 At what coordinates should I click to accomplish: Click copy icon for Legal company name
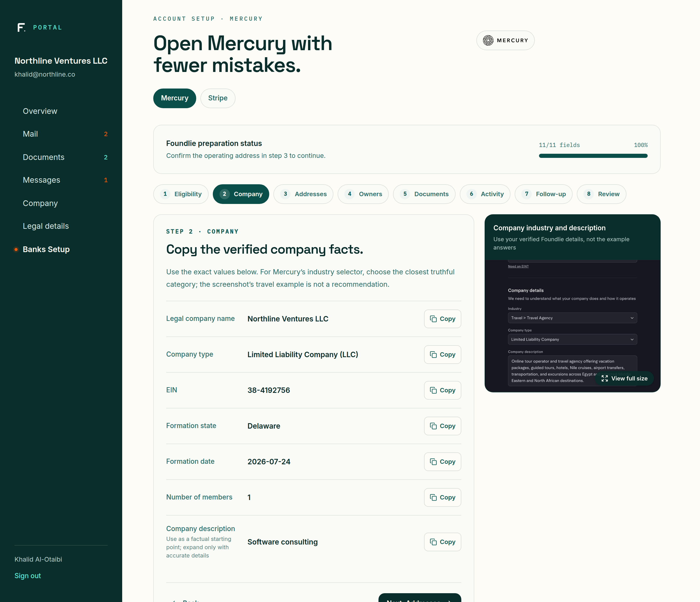pos(433,319)
